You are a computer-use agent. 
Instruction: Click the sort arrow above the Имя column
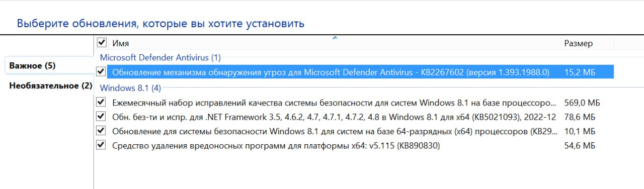tap(336, 38)
